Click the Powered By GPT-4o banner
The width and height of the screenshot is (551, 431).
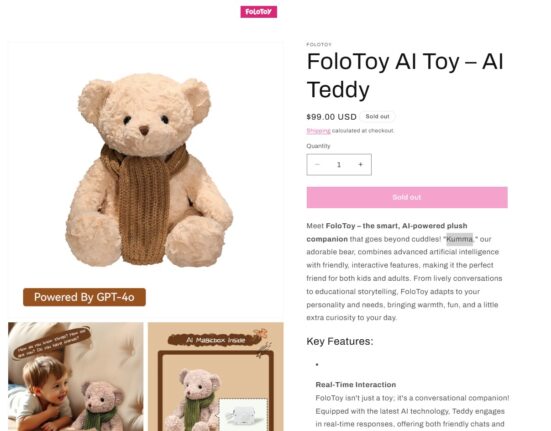tap(84, 297)
